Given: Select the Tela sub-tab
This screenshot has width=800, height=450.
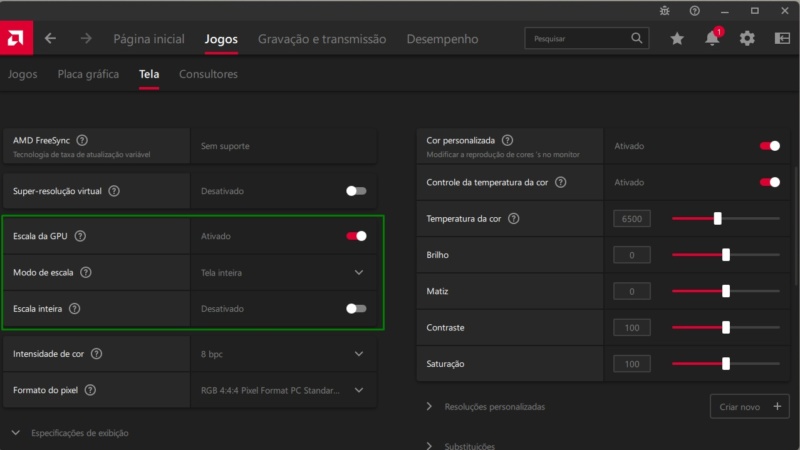Looking at the screenshot, I should tap(149, 74).
